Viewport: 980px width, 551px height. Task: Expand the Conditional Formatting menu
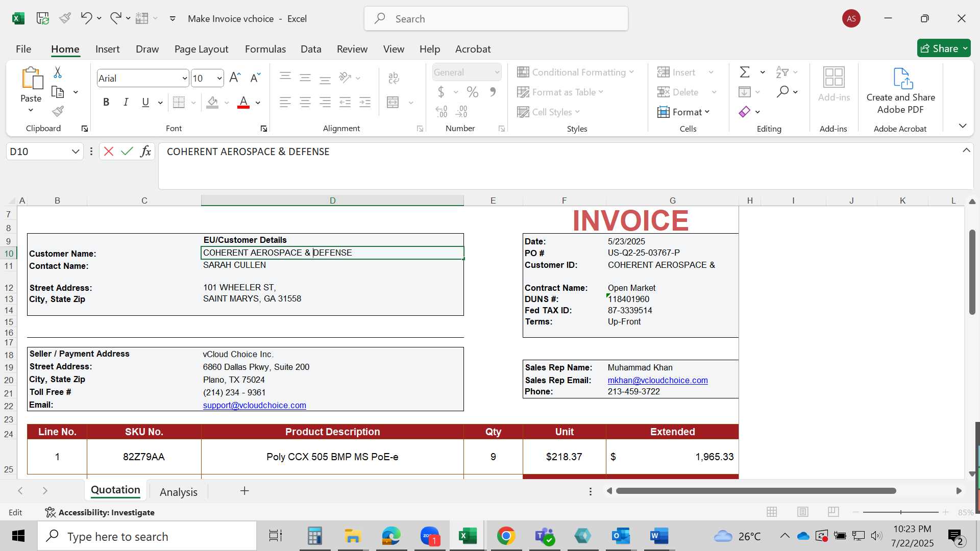click(x=575, y=72)
